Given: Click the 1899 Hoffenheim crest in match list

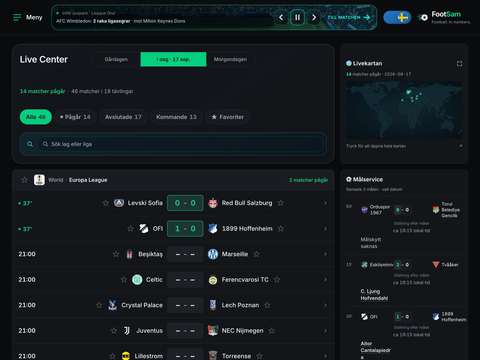Looking at the screenshot, I should click(x=213, y=229).
